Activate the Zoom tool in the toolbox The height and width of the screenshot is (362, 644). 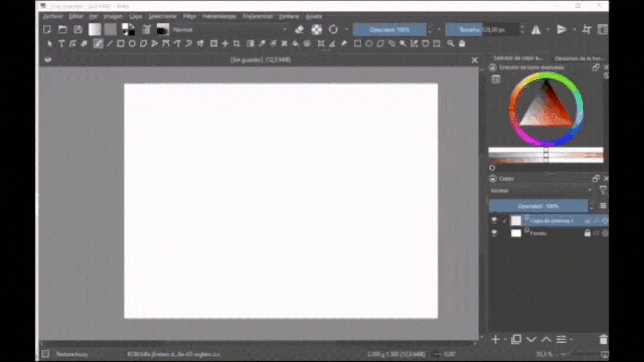point(450,44)
